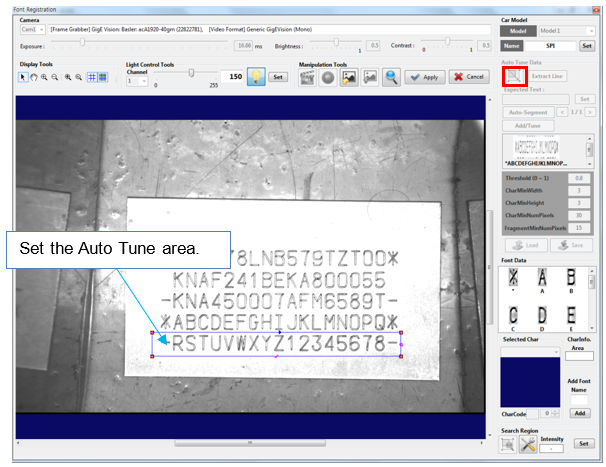Click the live video clapperboard icon
Screen dimensions: 606x467
[x=308, y=77]
